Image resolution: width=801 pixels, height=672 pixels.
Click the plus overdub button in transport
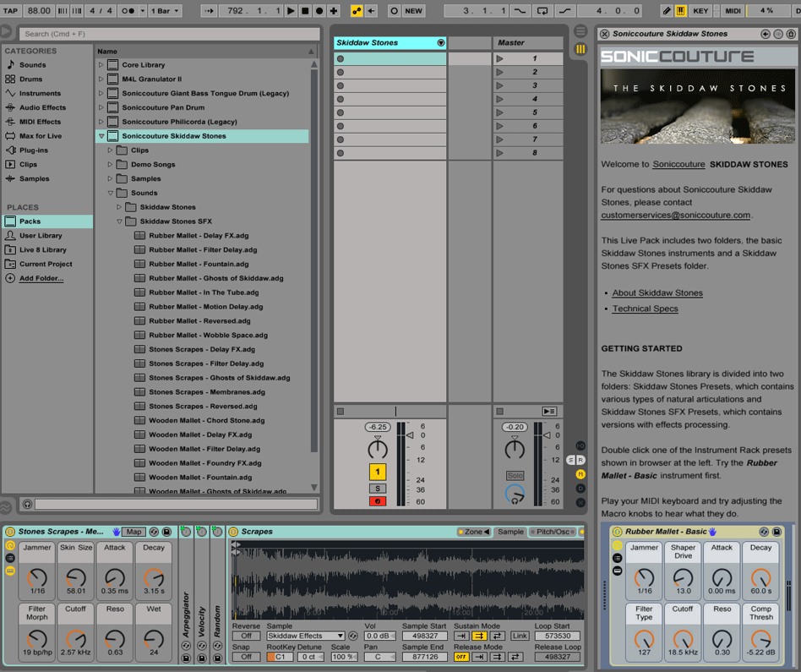334,11
